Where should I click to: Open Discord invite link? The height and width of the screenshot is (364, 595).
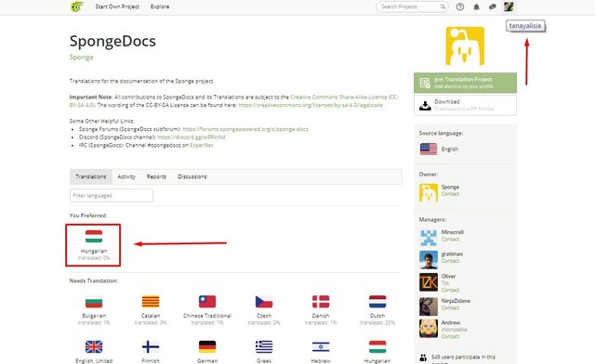click(192, 137)
